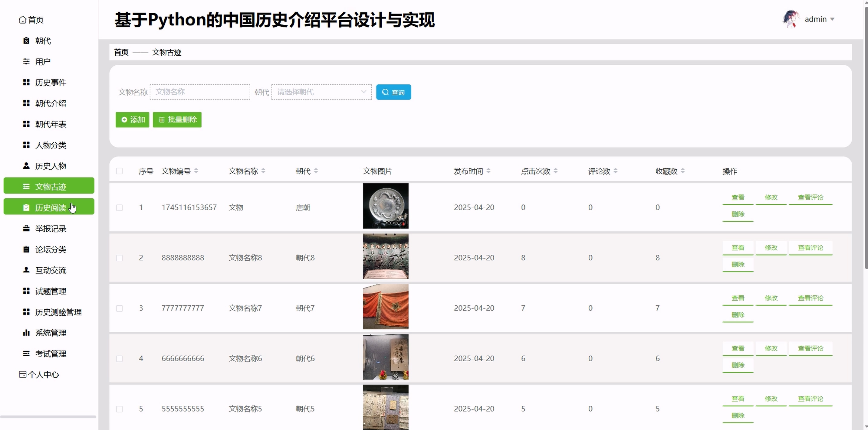Click the home icon beside 首页

coord(23,20)
